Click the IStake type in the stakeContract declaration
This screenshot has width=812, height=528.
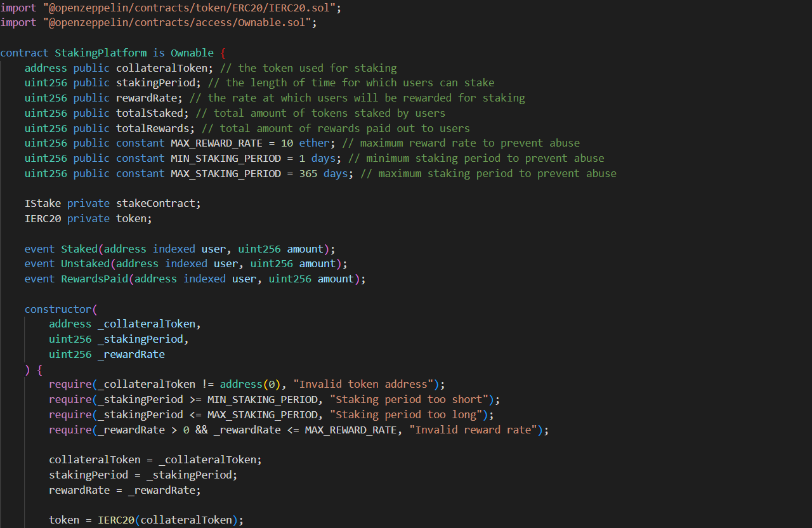click(x=43, y=203)
